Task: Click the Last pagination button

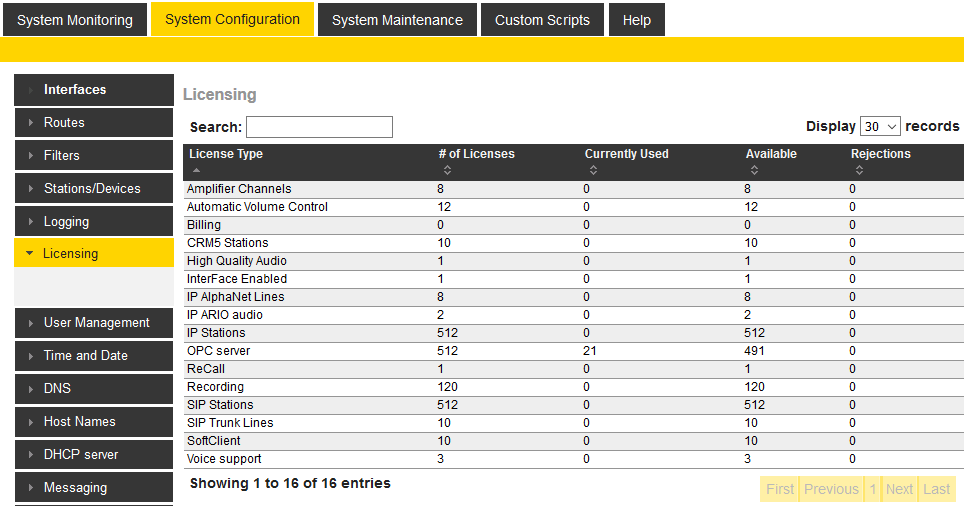Action: [937, 489]
